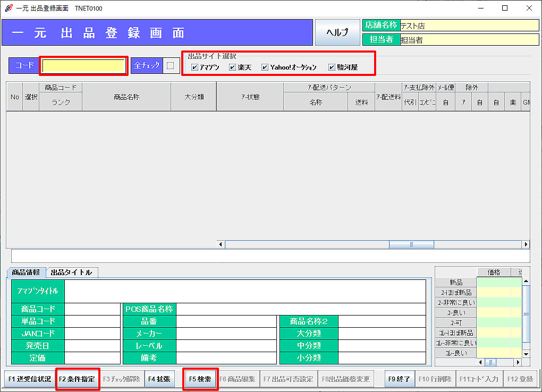Toggle the アマゾン site checkbox
The width and height of the screenshot is (542, 392).
[x=194, y=67]
